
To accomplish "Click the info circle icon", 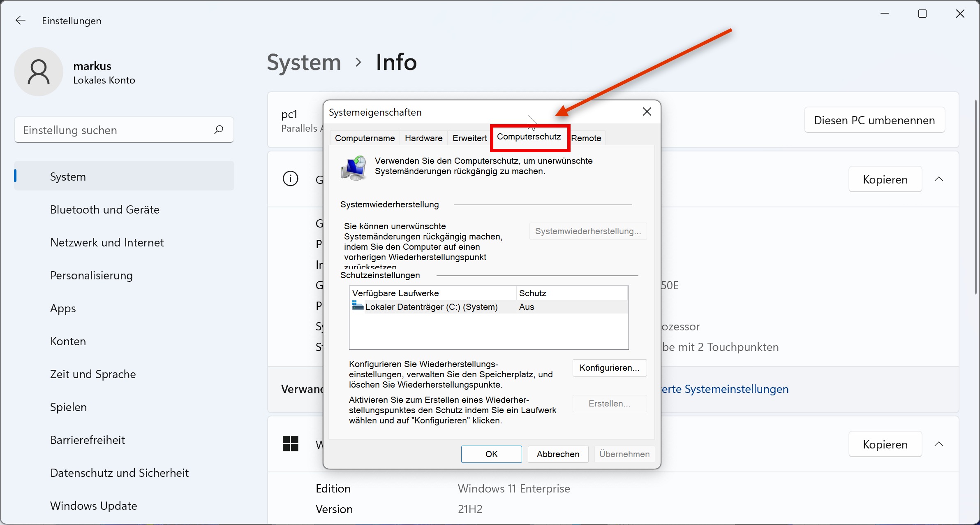I will click(x=291, y=179).
